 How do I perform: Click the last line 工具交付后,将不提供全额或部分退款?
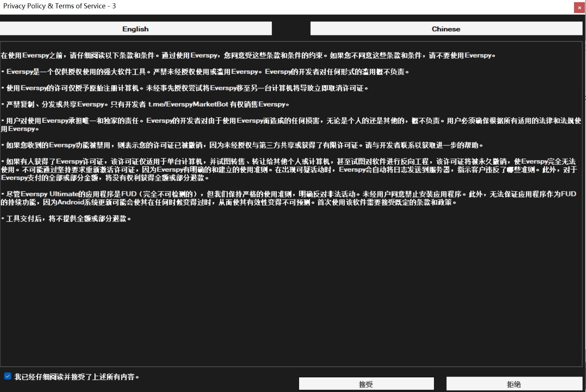click(x=66, y=219)
